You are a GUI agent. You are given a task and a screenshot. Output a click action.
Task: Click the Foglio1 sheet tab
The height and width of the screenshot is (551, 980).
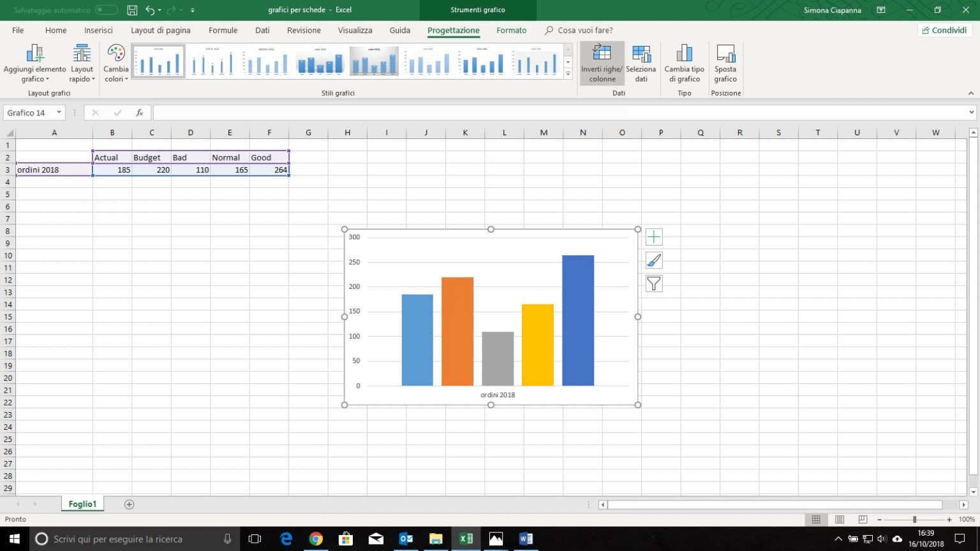coord(82,504)
